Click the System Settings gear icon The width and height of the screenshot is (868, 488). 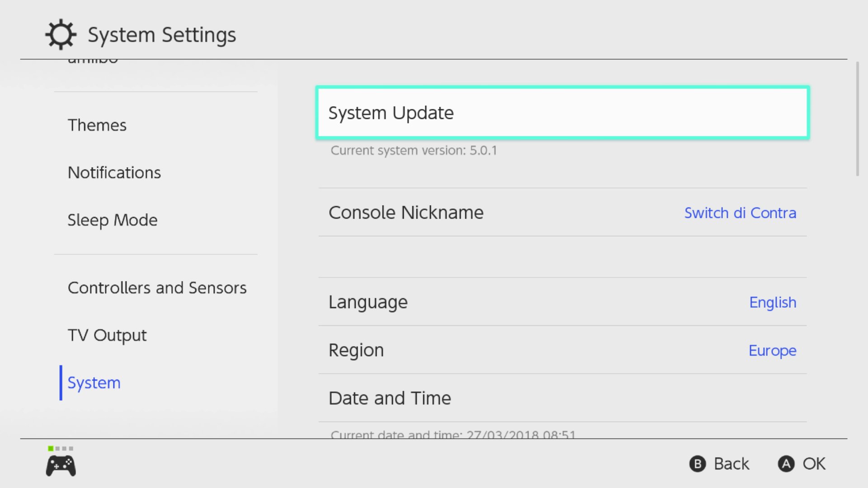(x=61, y=34)
